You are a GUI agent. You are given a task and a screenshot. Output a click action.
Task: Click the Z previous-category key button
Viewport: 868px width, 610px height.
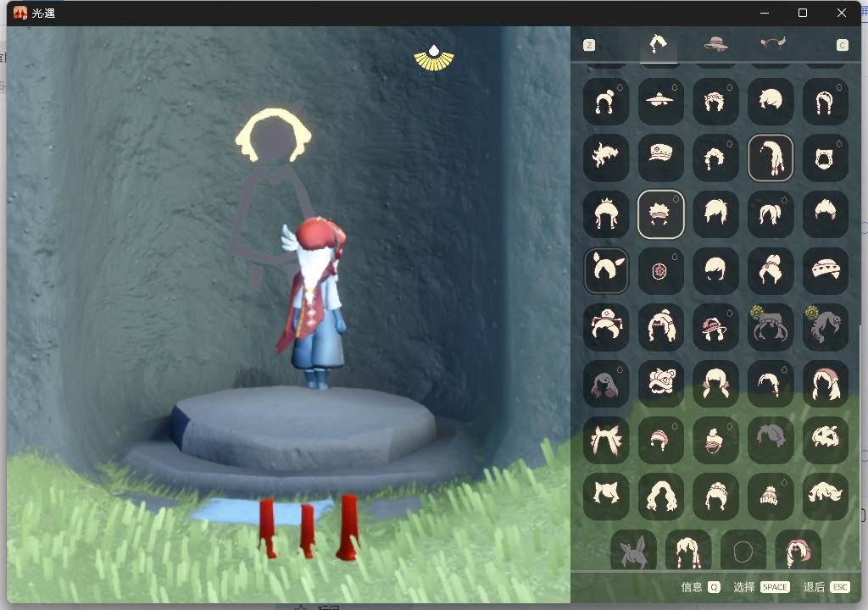[x=589, y=46]
